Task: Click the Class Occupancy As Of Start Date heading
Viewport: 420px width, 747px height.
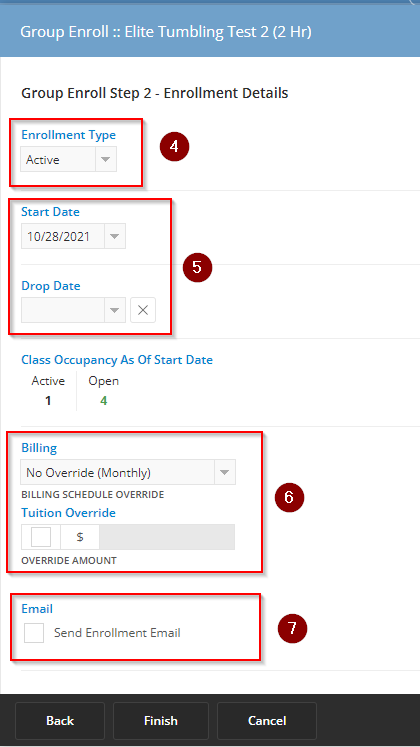Action: click(117, 360)
